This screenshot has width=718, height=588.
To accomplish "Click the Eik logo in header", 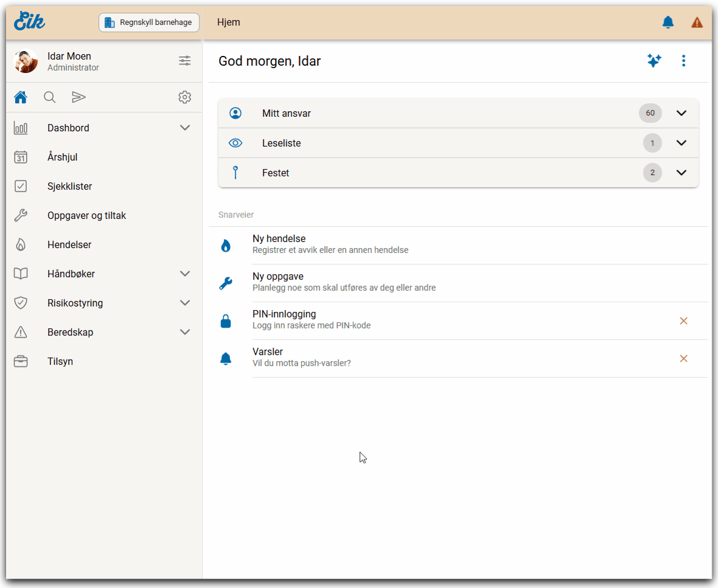I will coord(29,22).
